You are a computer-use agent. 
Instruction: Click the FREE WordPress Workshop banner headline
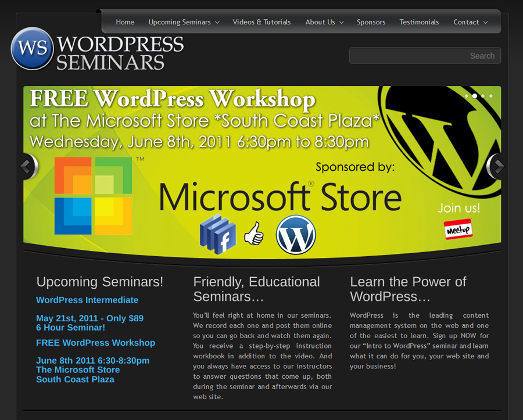[173, 99]
